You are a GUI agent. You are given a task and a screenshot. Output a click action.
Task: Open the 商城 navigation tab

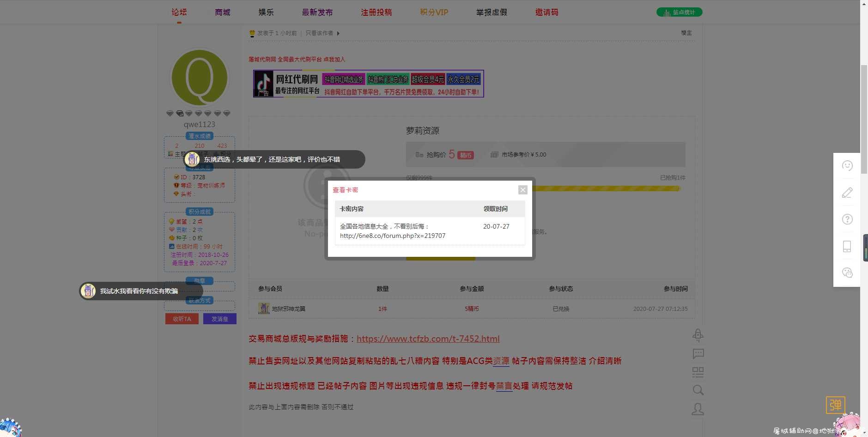[x=222, y=12]
